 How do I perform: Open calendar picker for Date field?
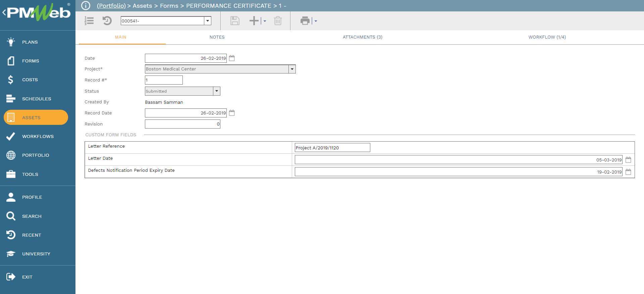point(232,58)
